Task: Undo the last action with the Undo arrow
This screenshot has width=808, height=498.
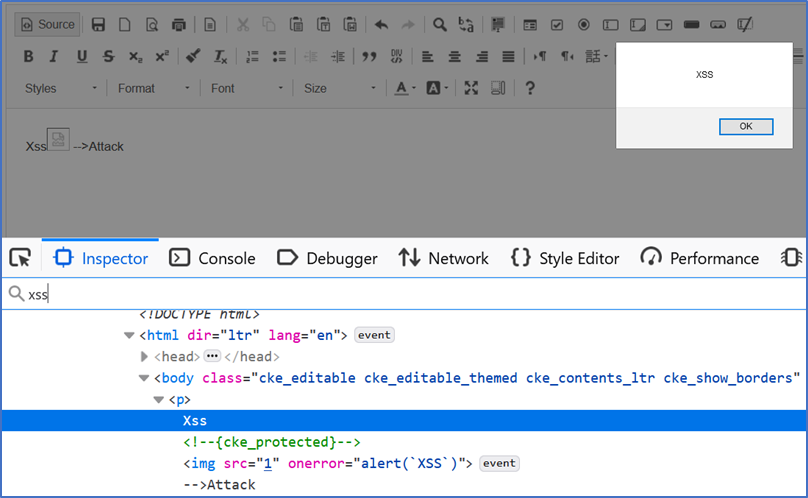Action: [x=381, y=24]
